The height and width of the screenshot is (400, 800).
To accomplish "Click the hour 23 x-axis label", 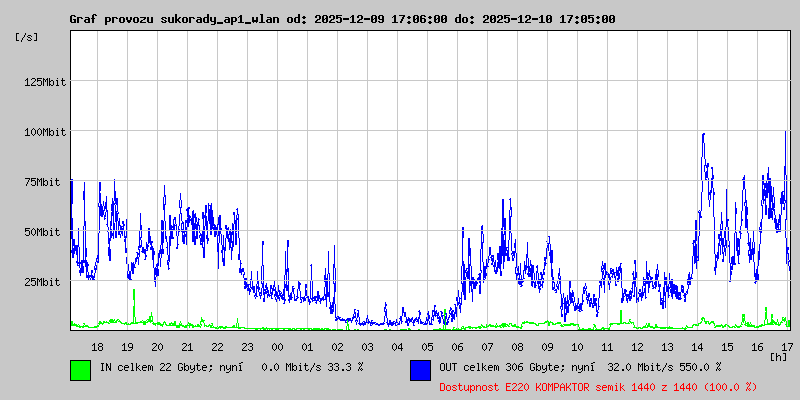I will (247, 347).
